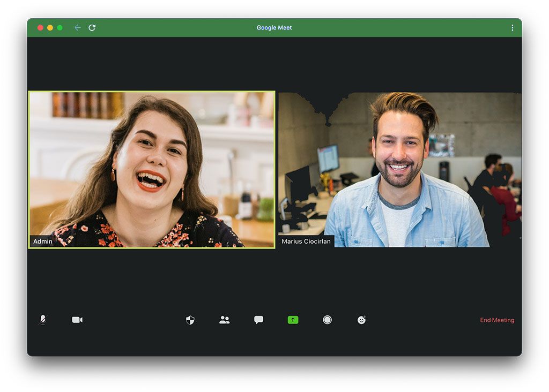549x392 pixels.
Task: Unmute the microphone
Action: tap(42, 320)
